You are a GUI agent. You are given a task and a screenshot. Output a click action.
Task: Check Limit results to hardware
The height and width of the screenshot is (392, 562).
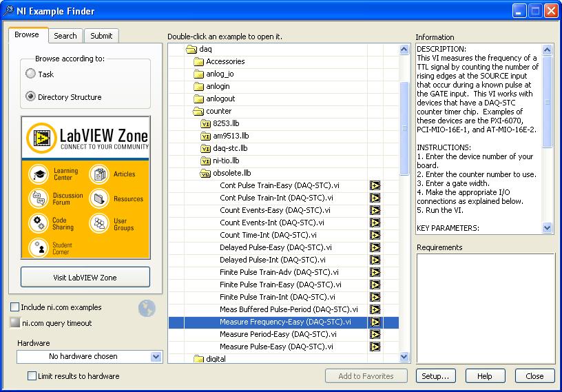(x=32, y=376)
